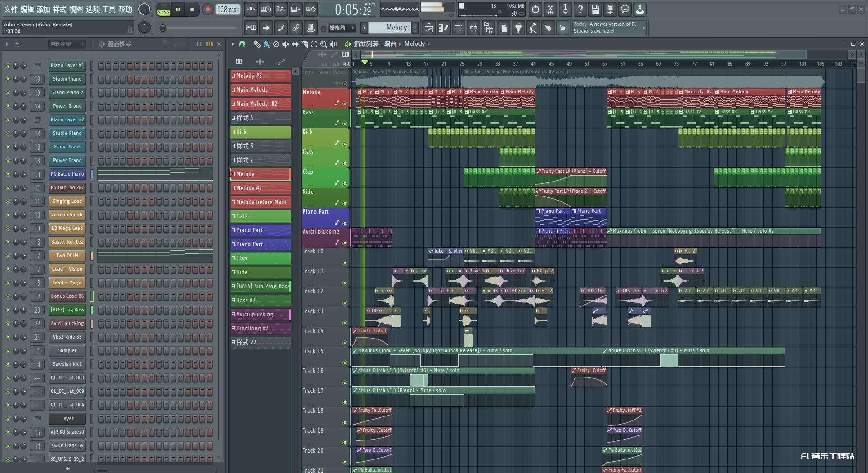
Task: Click the 128.000 tempo field
Action: (x=228, y=9)
